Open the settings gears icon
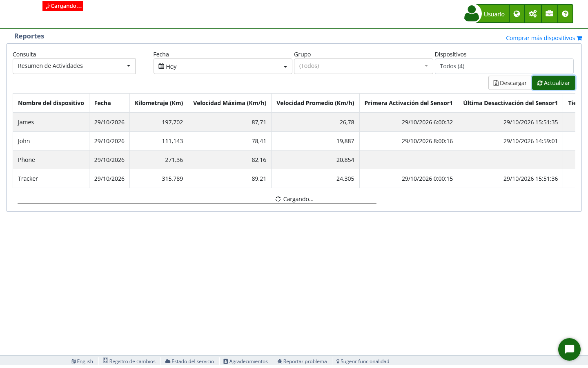Image resolution: width=588 pixels, height=368 pixels. (x=533, y=14)
